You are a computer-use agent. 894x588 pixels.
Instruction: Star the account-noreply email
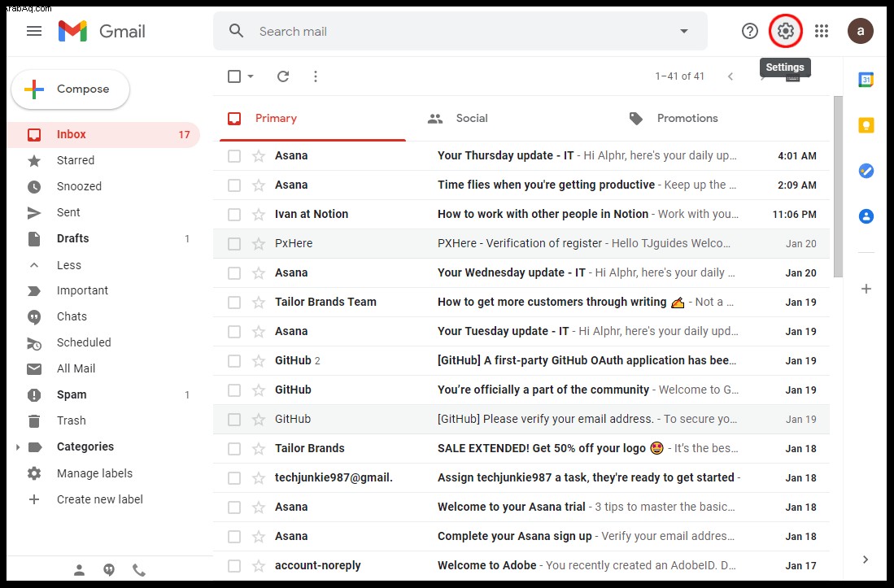click(x=259, y=566)
